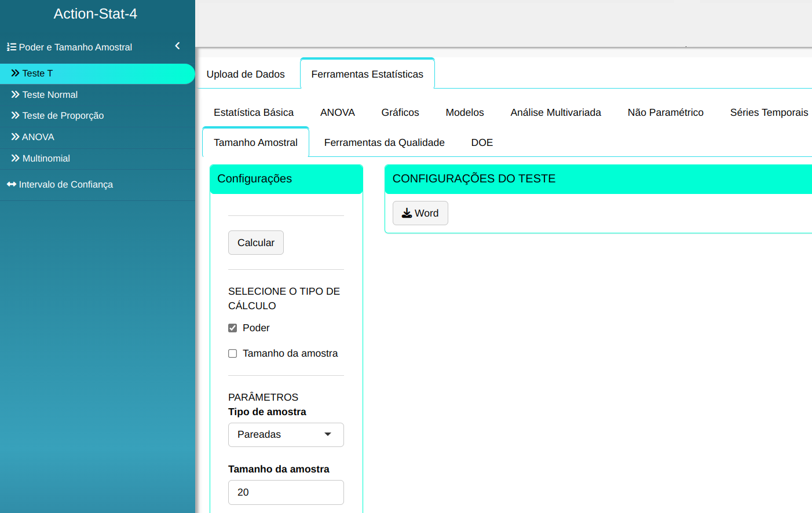Enable the Tamanho da amostra checkbox
Image resolution: width=812 pixels, height=513 pixels.
[233, 354]
